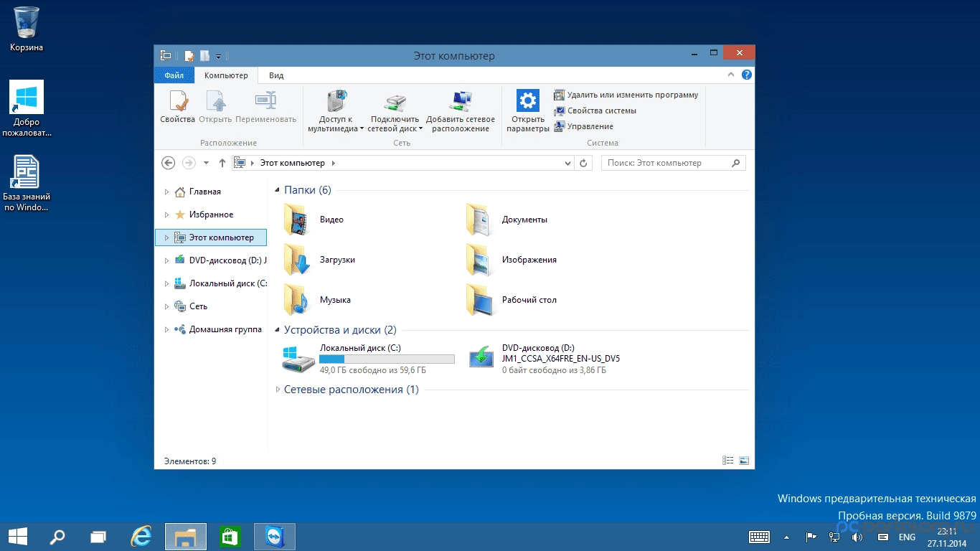The height and width of the screenshot is (551, 980).
Task: Select Домашняя группа in navigation pane
Action: click(218, 329)
